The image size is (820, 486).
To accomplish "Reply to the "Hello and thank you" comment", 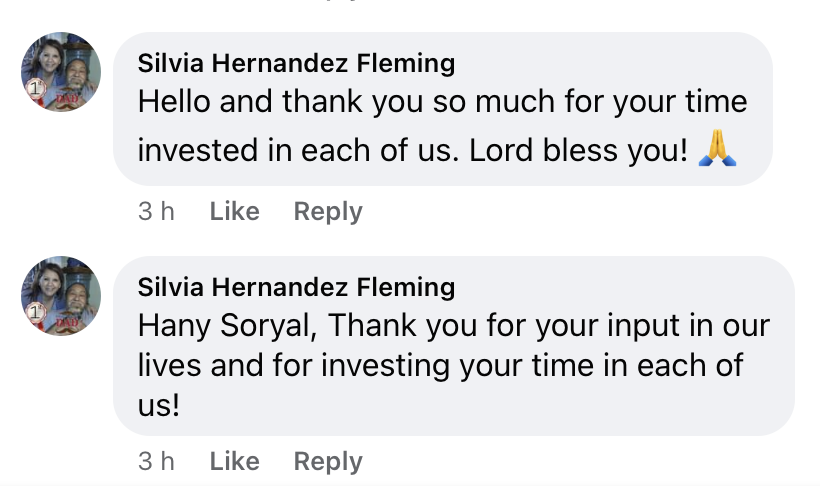I will pyautogui.click(x=327, y=212).
